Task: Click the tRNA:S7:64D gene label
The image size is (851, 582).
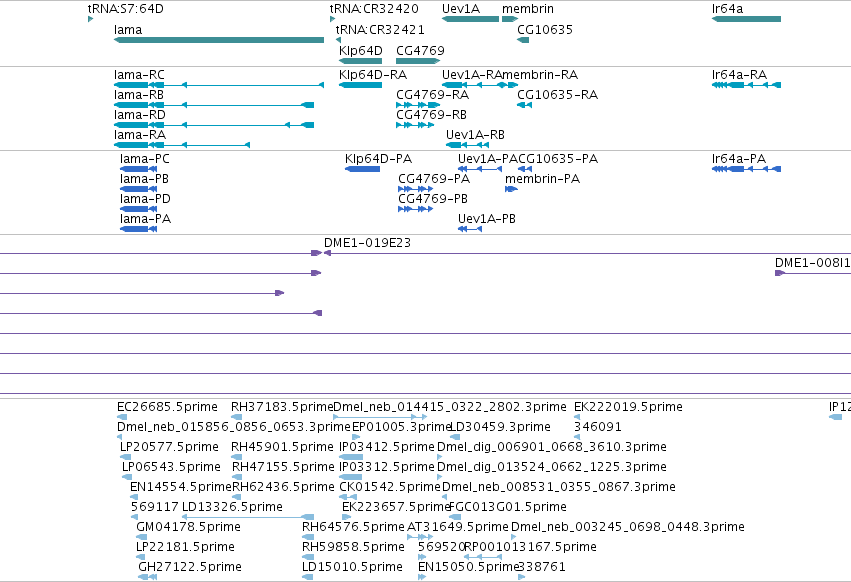Action: pyautogui.click(x=125, y=9)
